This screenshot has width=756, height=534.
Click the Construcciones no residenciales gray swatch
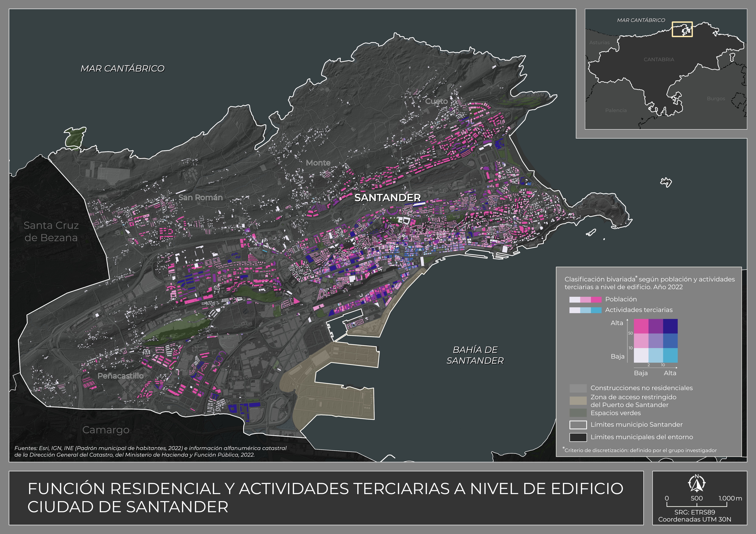(x=578, y=388)
